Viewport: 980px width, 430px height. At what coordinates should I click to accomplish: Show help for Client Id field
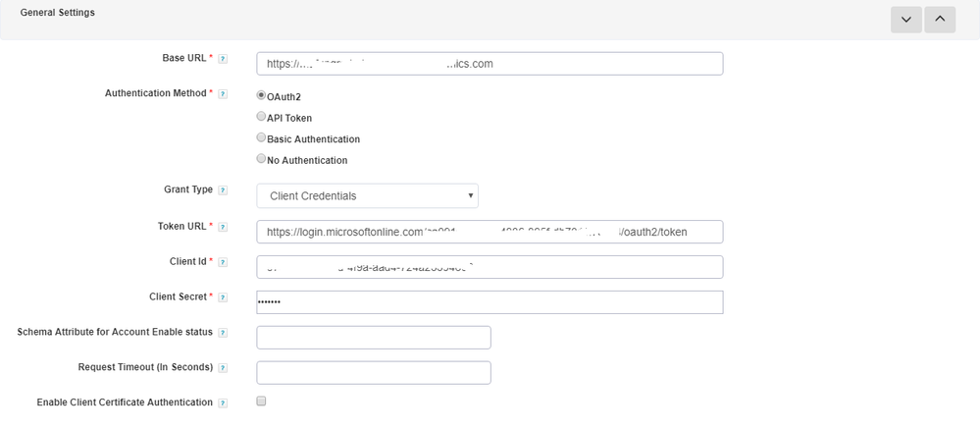click(x=223, y=262)
